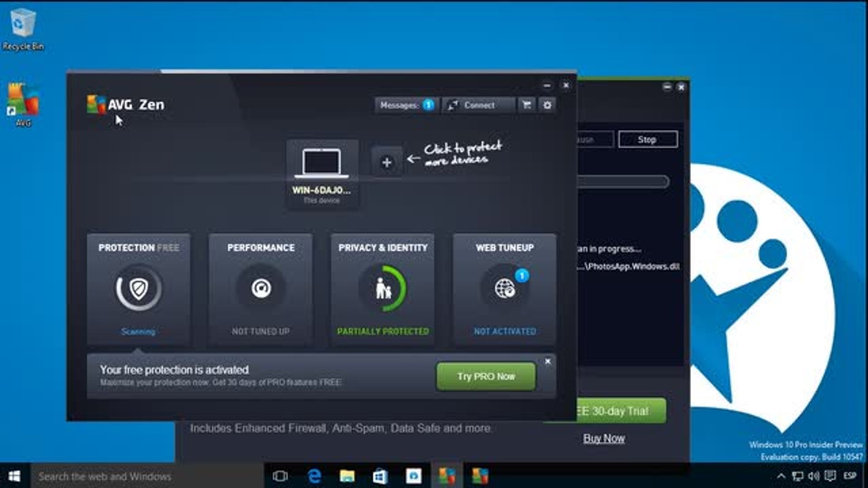868x488 pixels.
Task: Open AVG Zen settings gear
Action: pyautogui.click(x=547, y=105)
